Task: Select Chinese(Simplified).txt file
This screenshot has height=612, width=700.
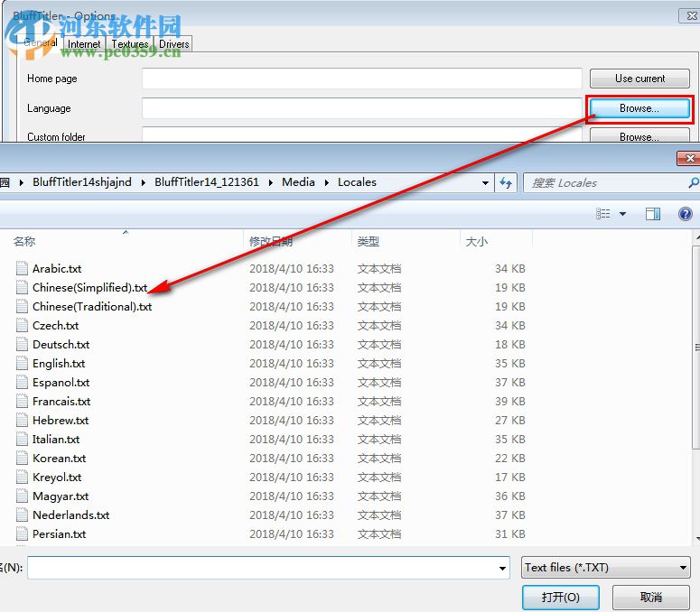Action: pyautogui.click(x=89, y=288)
